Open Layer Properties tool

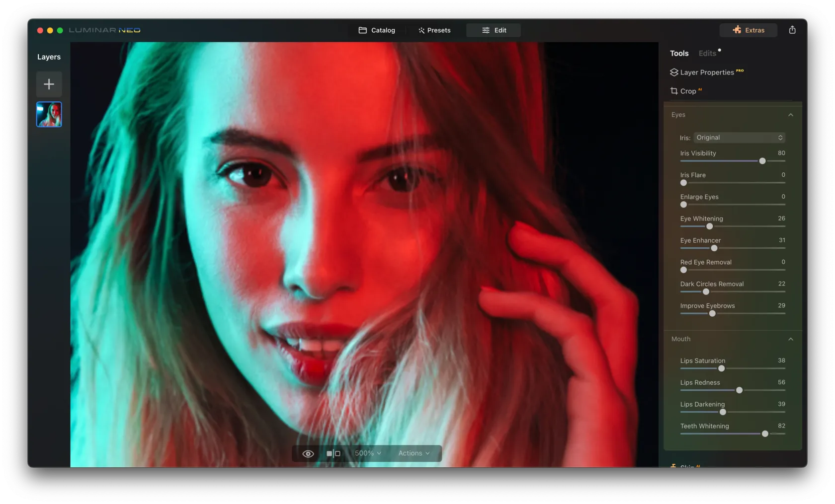706,72
